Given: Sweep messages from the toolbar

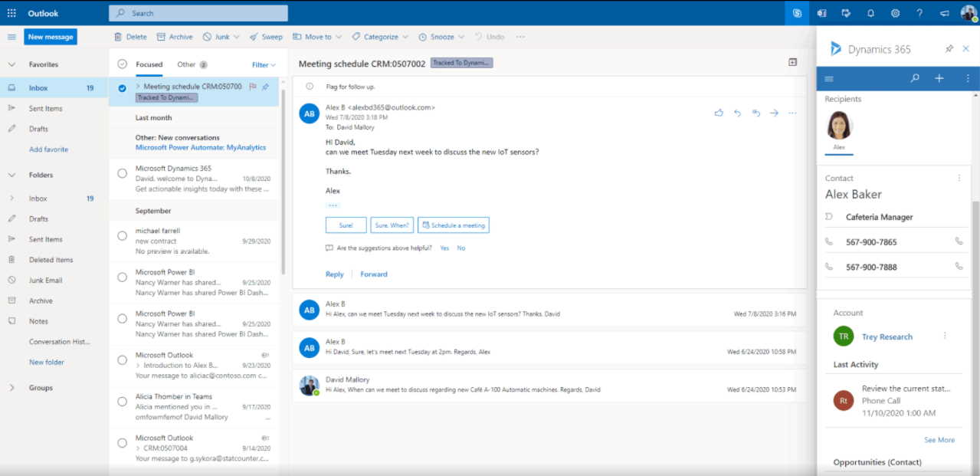Looking at the screenshot, I should pyautogui.click(x=266, y=37).
